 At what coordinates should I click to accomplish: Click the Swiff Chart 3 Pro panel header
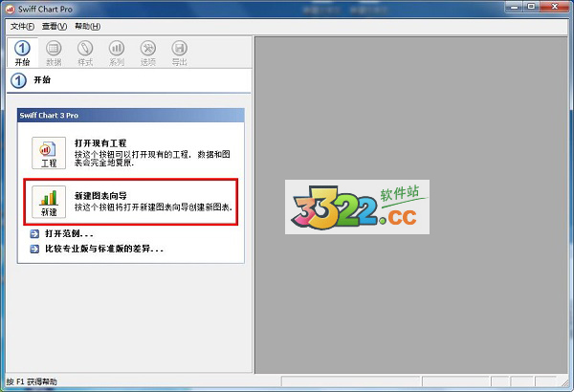pyautogui.click(x=131, y=116)
